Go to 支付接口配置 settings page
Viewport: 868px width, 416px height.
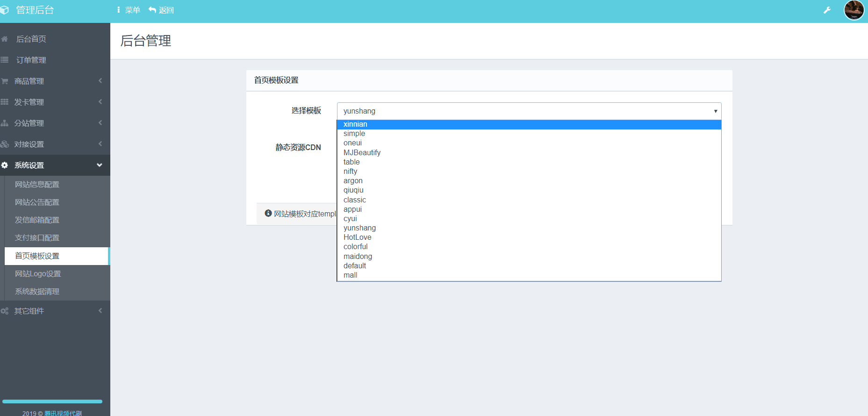point(37,238)
